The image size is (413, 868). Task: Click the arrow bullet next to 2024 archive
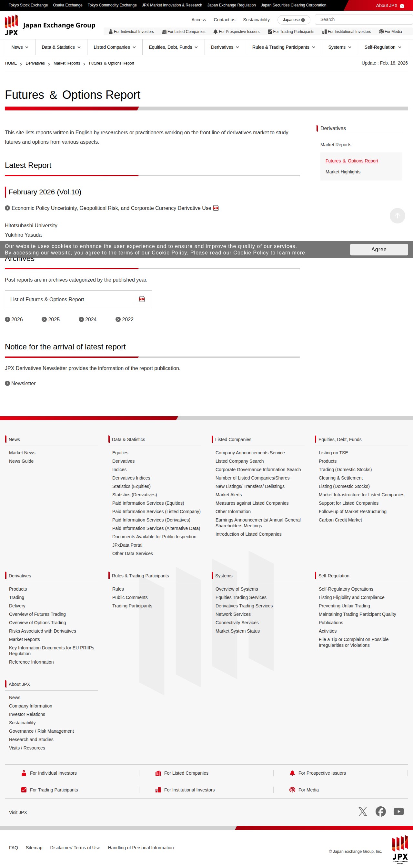tap(81, 319)
